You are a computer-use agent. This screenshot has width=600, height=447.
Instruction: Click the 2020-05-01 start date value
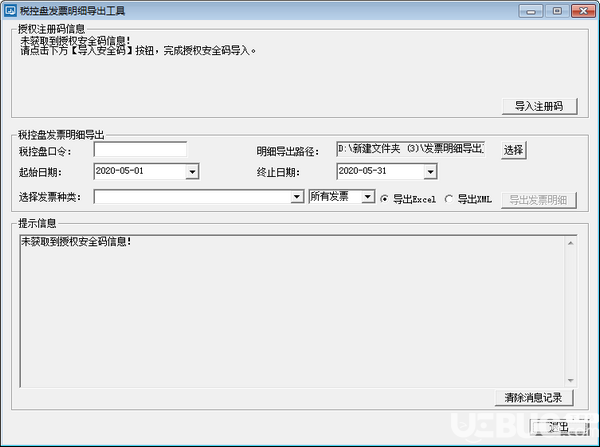pos(119,171)
